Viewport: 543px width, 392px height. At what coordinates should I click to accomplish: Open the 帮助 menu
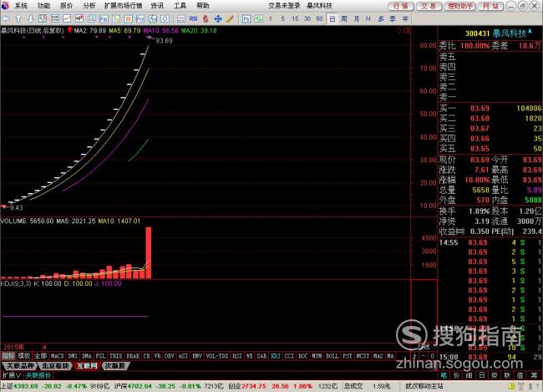point(203,6)
